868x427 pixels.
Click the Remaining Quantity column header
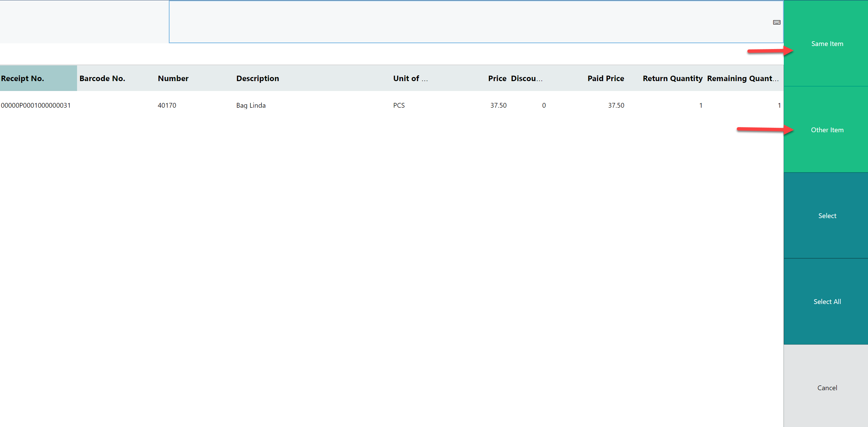(x=743, y=78)
